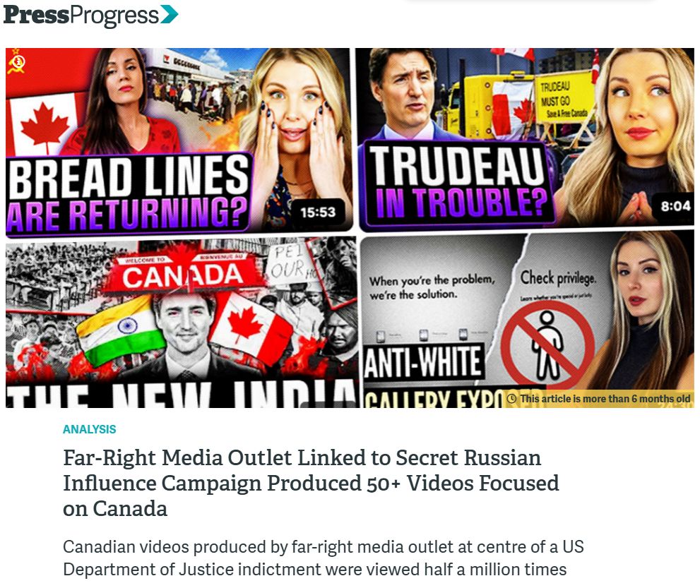Screen dimensions: 700x588
Task: Click the 15:53 duration badge
Action: (x=318, y=212)
